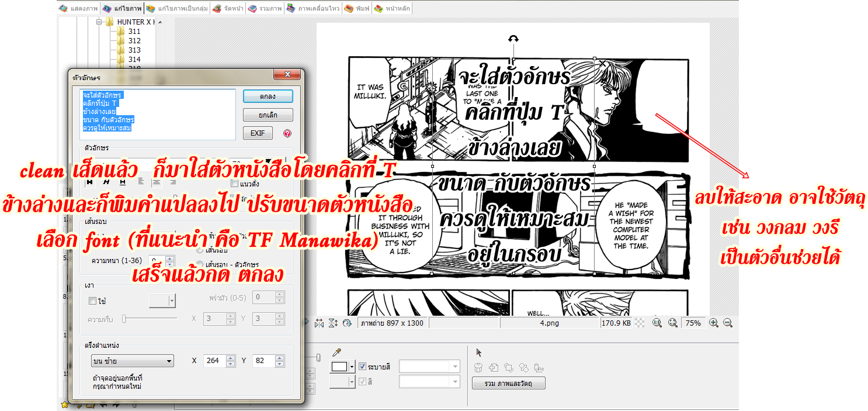Open the พิมพ์ print tab

point(356,9)
